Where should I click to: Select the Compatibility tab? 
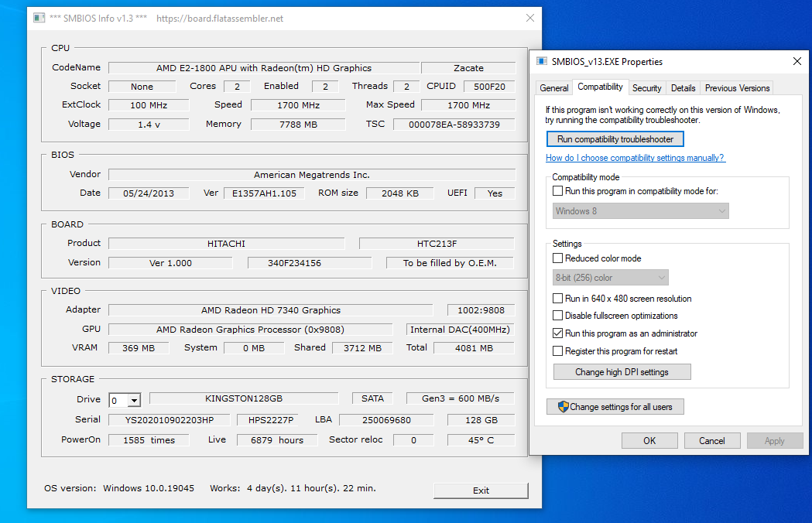(600, 87)
